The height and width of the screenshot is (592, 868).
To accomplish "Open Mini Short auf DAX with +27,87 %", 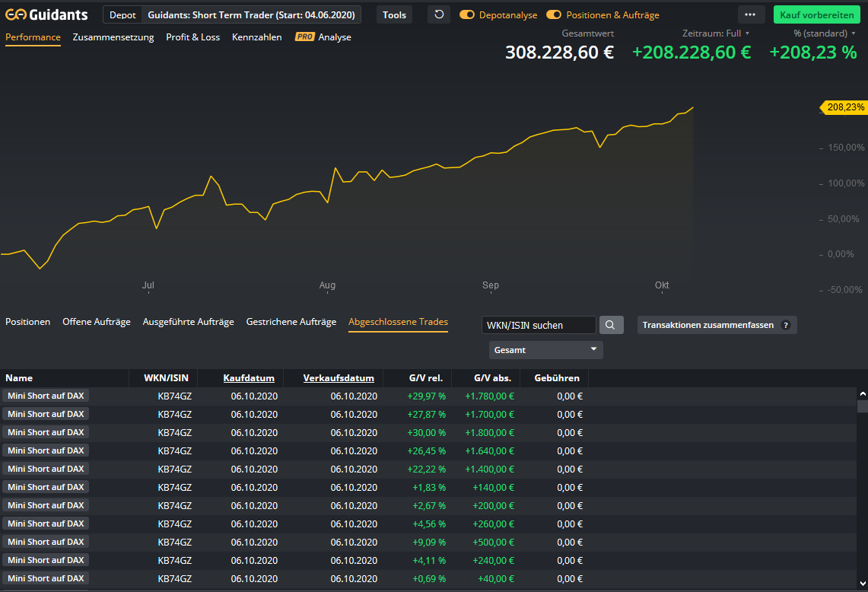I will click(46, 414).
